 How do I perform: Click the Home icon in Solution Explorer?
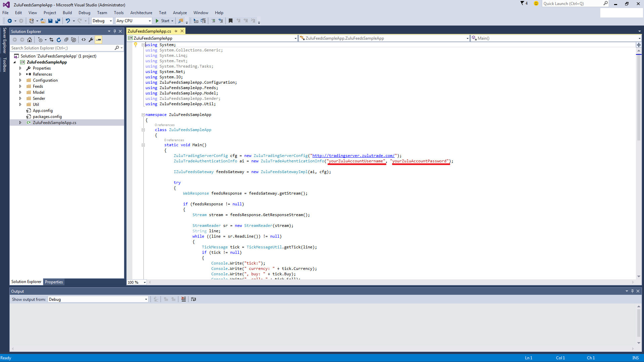[x=30, y=40]
